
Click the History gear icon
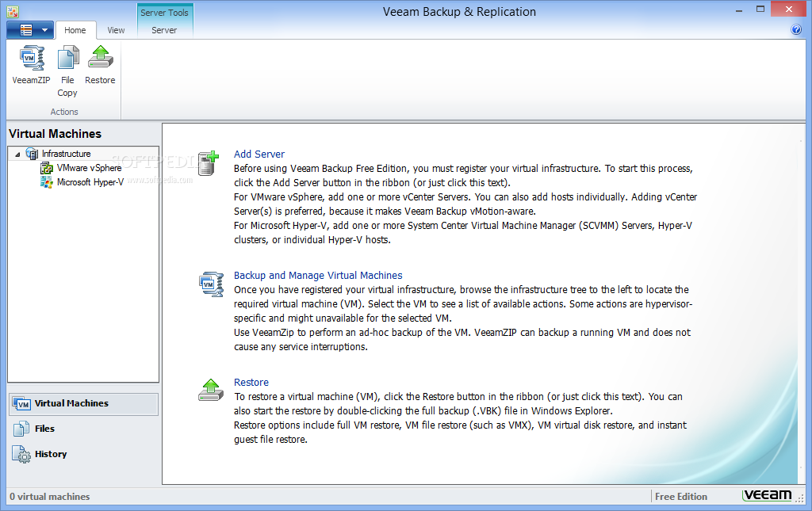tap(21, 455)
